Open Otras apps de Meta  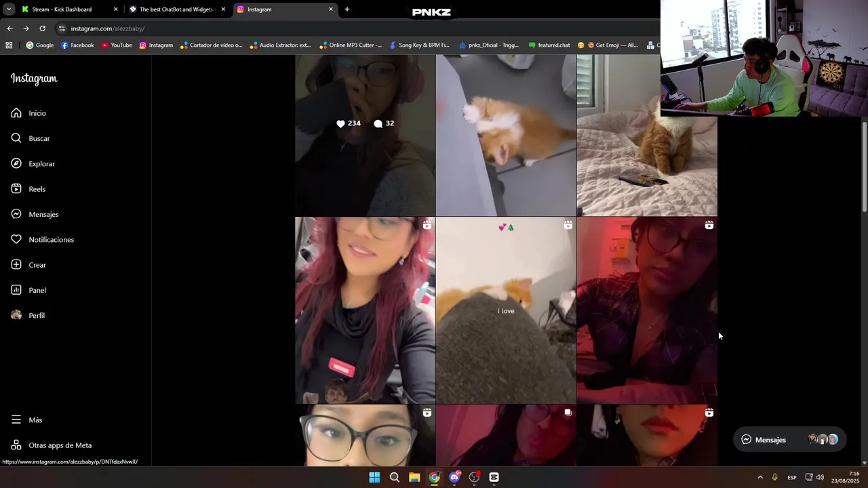click(x=52, y=445)
